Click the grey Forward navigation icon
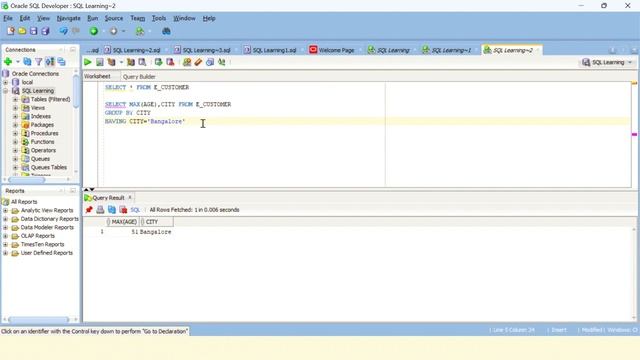 [x=113, y=31]
